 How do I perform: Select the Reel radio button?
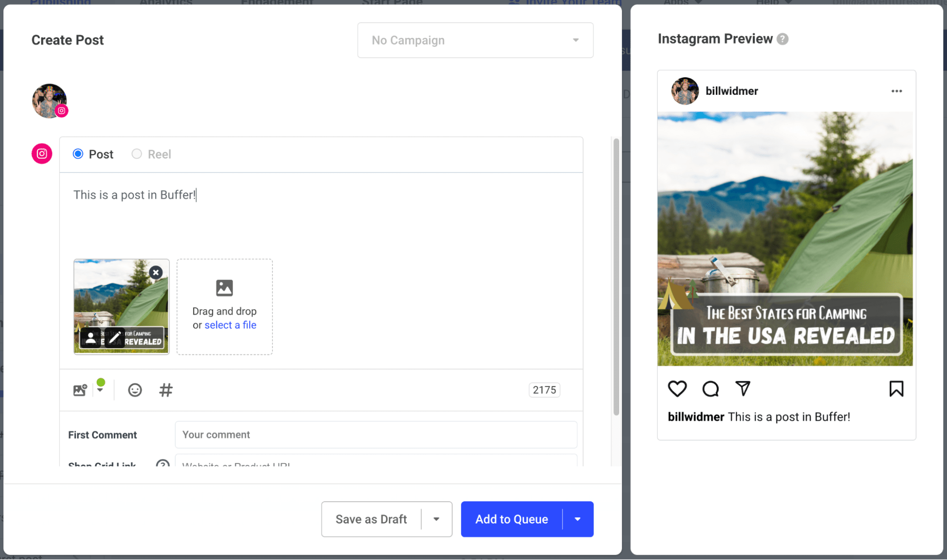[136, 154]
